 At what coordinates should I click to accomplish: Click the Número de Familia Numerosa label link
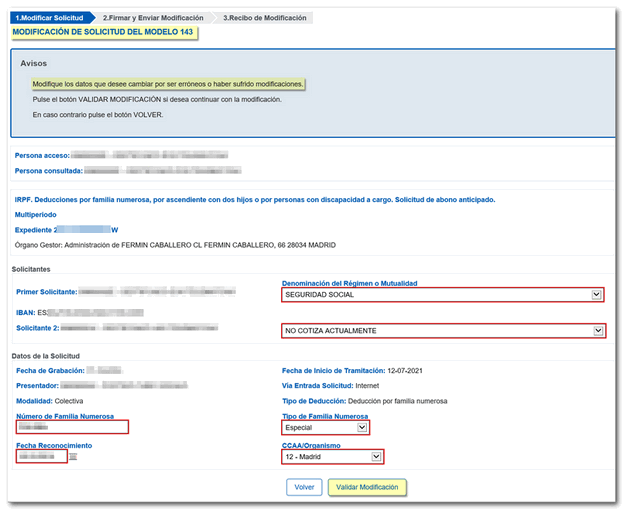(65, 416)
